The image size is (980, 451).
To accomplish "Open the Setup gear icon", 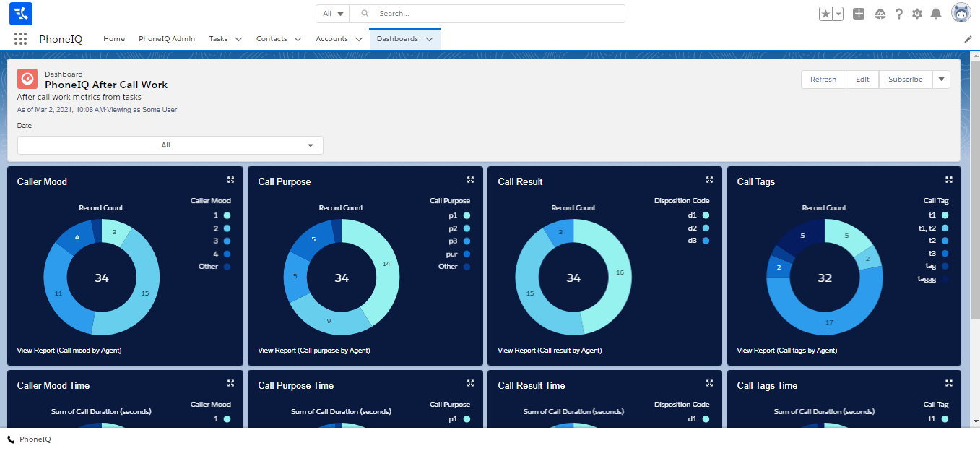I will 917,14.
